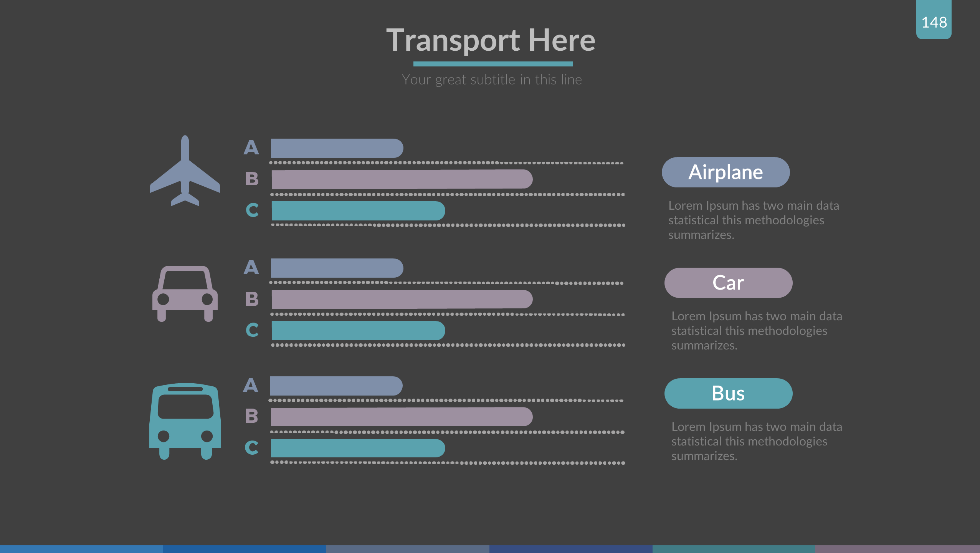Click the letter A beside car bars
Viewport: 980px width, 553px height.
coord(251,268)
